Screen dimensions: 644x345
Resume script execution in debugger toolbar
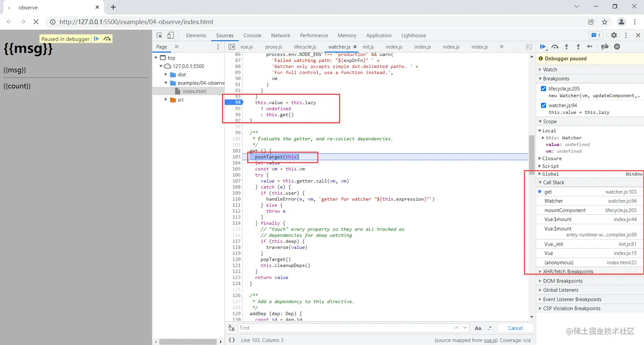(x=543, y=47)
